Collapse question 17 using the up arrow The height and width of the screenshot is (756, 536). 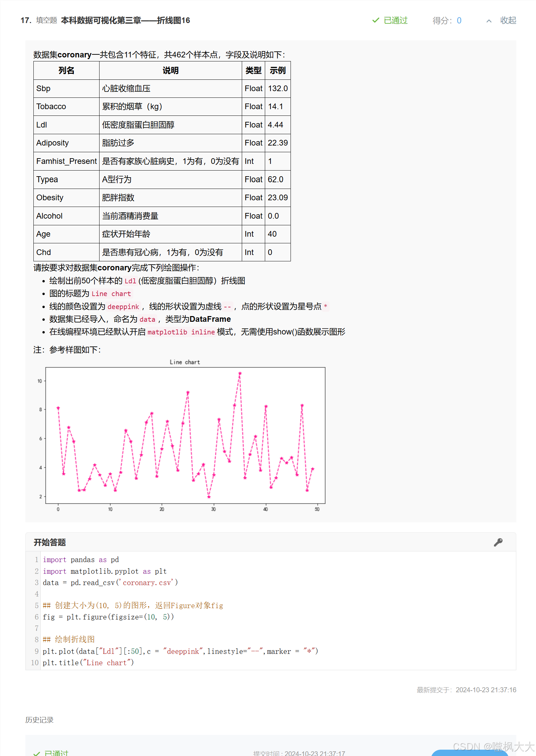pyautogui.click(x=489, y=21)
